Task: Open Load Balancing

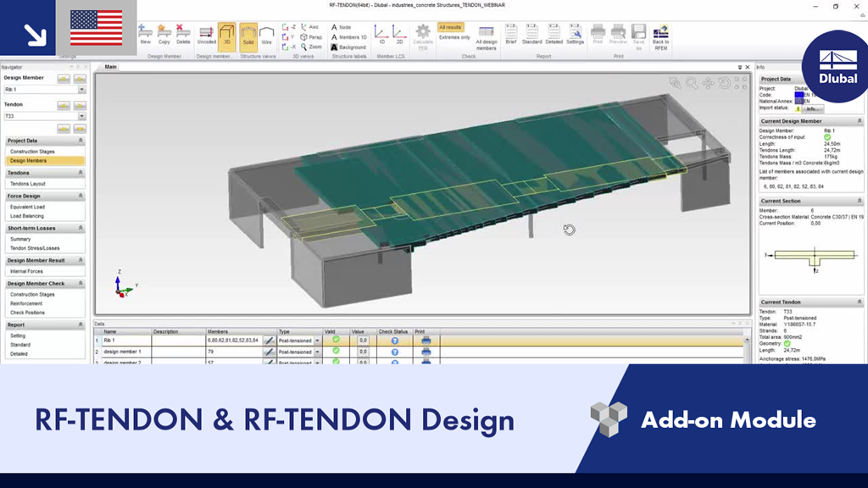Action: 26,216
